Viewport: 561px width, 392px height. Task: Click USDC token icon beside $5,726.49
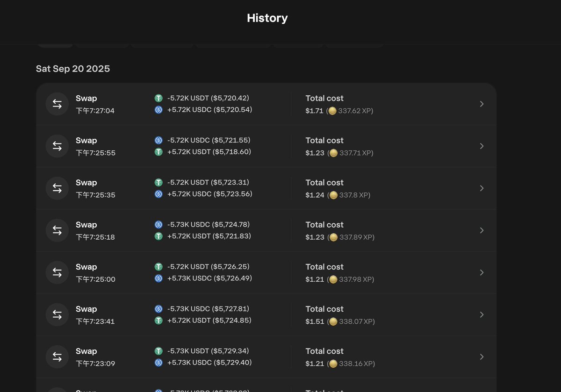[x=158, y=278]
